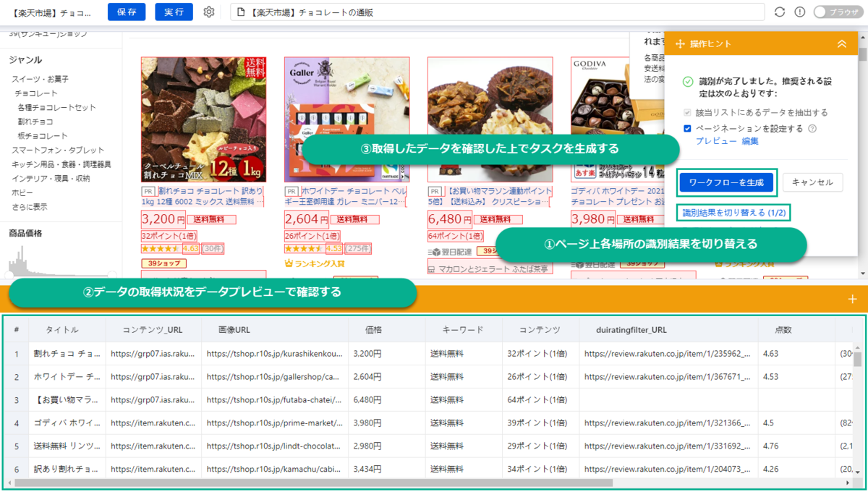Open product title ホワイトデー チョコレート ベルギー王室御用達
Viewport: 868px width, 492px height.
[347, 196]
